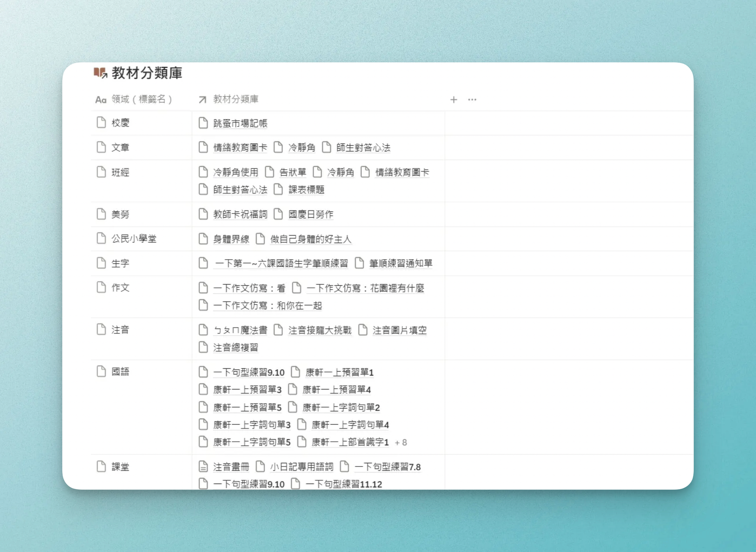Click the page icon next to 校慶
756x552 pixels.
101,123
